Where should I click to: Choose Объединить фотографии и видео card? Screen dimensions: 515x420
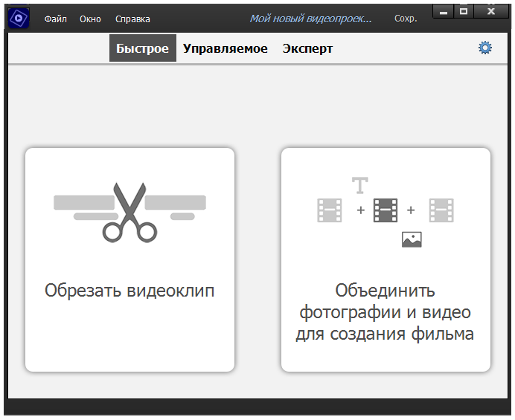click(386, 260)
